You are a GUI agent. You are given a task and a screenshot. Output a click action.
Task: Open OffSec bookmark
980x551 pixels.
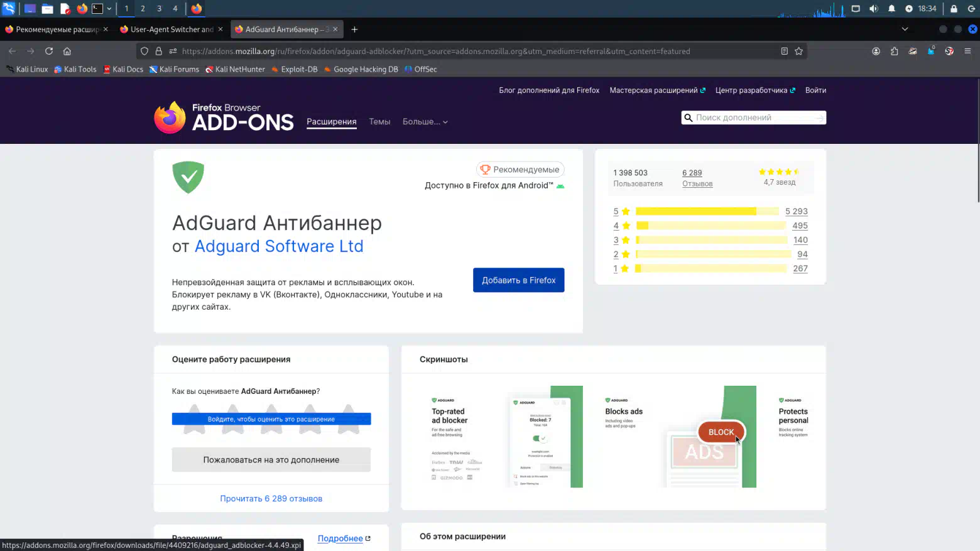tap(421, 69)
